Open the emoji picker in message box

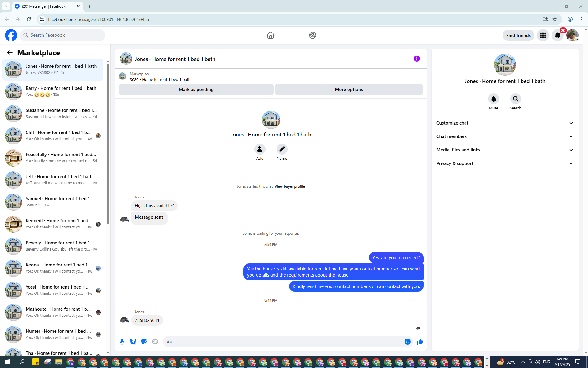tap(408, 342)
